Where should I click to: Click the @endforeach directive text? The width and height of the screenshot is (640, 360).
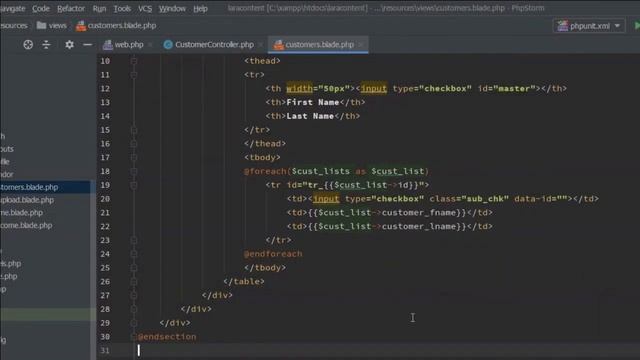pos(273,254)
